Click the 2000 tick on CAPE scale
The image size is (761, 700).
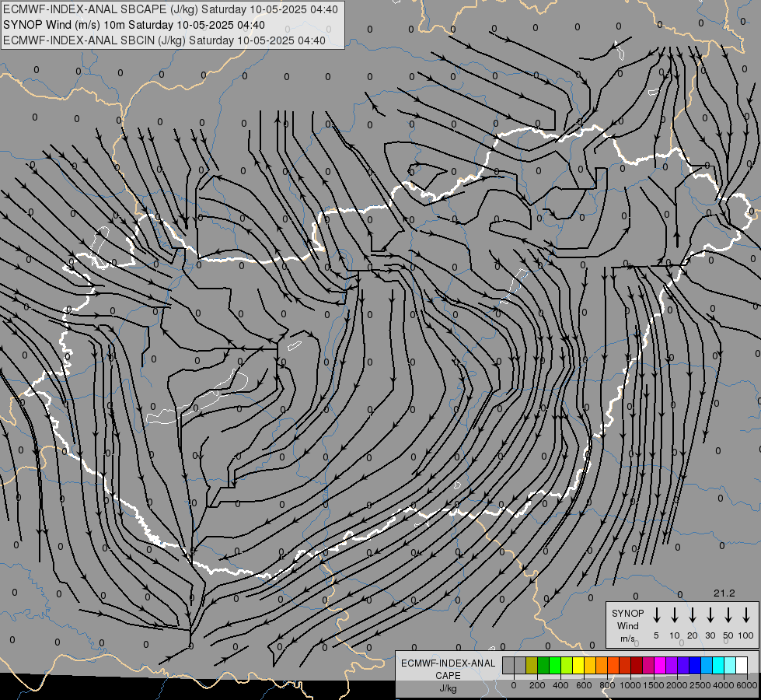pyautogui.click(x=676, y=685)
